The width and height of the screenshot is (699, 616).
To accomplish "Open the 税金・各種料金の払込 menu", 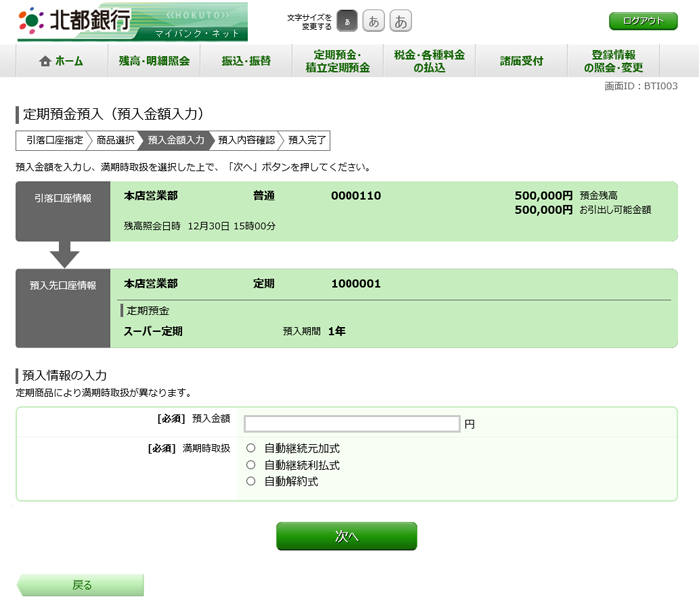I will pos(429,61).
